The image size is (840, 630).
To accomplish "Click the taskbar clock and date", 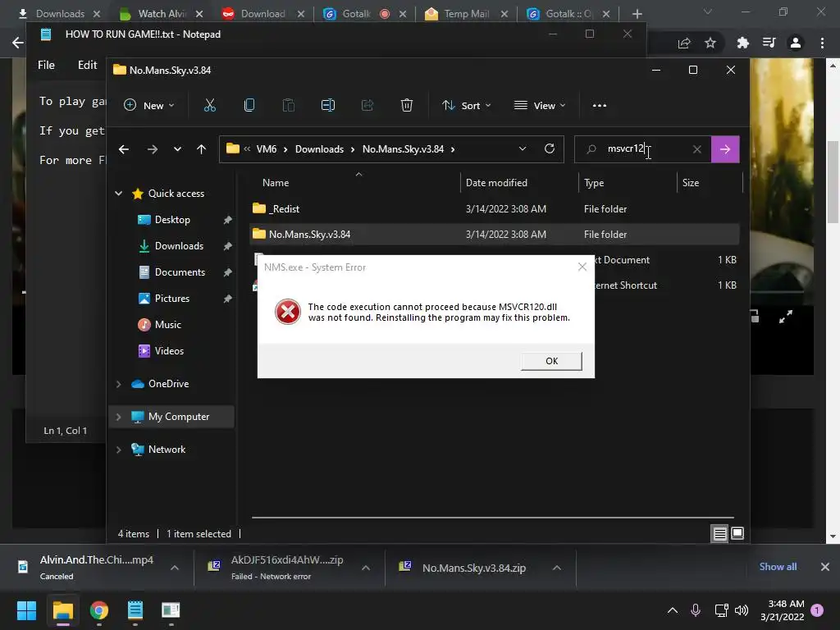I will 782,610.
